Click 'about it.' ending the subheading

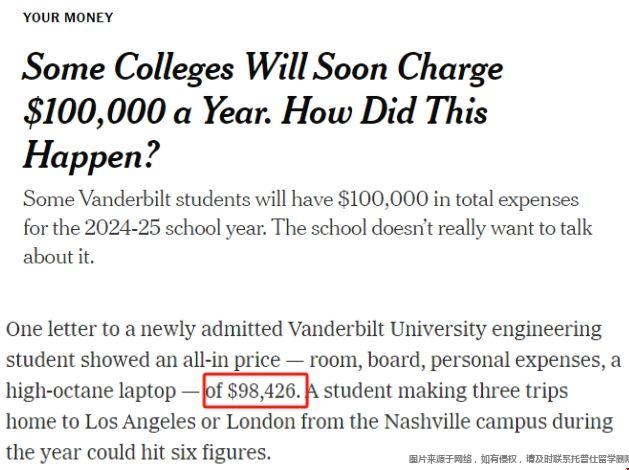(x=59, y=257)
